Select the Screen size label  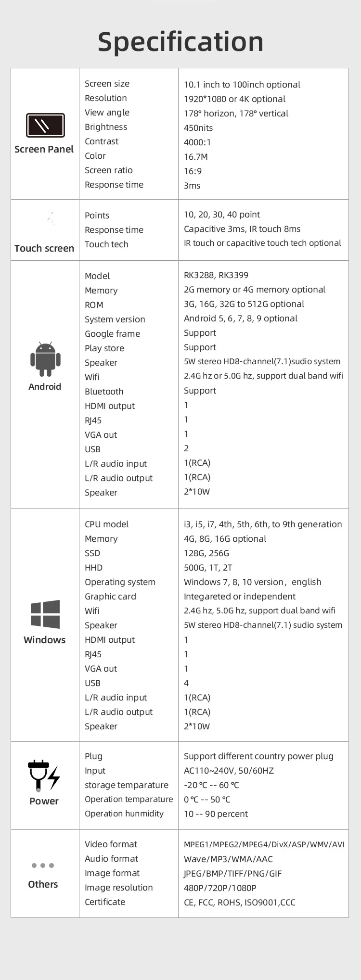107,84
